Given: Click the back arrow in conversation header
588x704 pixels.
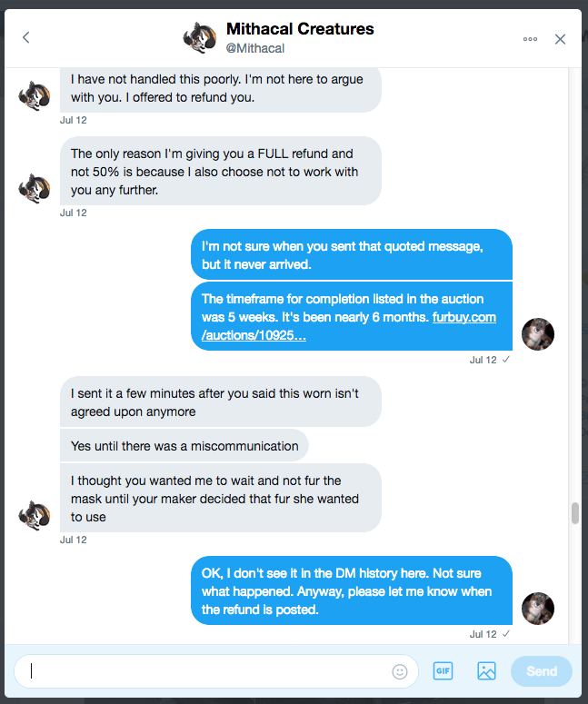Looking at the screenshot, I should click(x=25, y=38).
